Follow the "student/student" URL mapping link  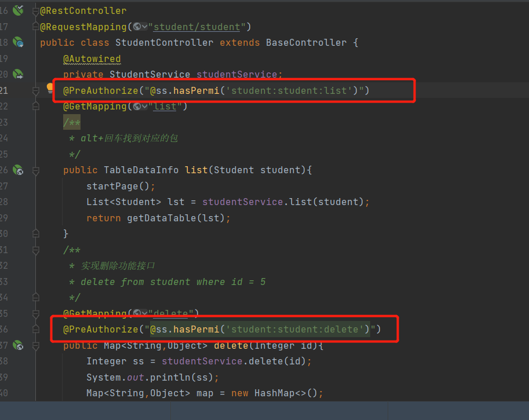click(x=196, y=27)
